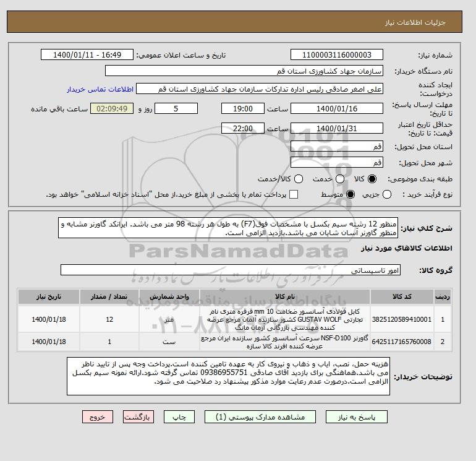Click the جزئیات اطلاعات نیاز page header
Image resolution: width=476 pixels, height=461 pixels.
point(415,22)
